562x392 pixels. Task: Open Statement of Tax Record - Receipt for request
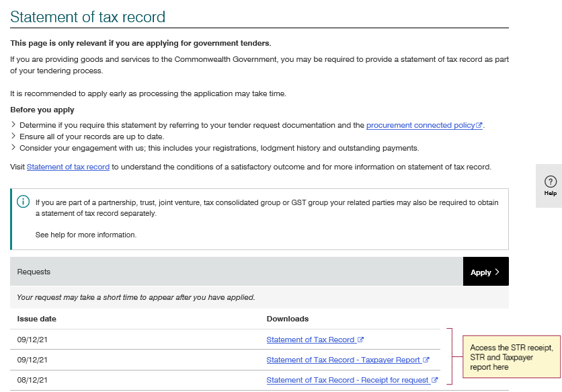click(x=347, y=379)
